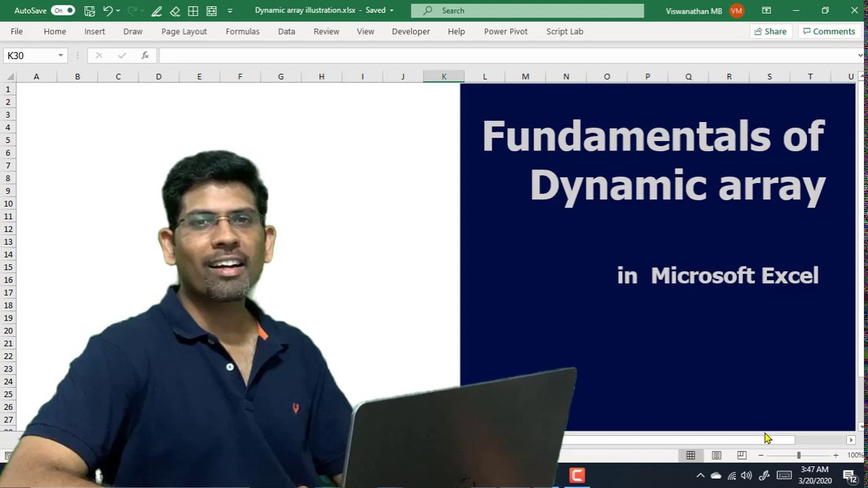Click the OneDrive cloud tray icon
This screenshot has height=488, width=868.
716,476
